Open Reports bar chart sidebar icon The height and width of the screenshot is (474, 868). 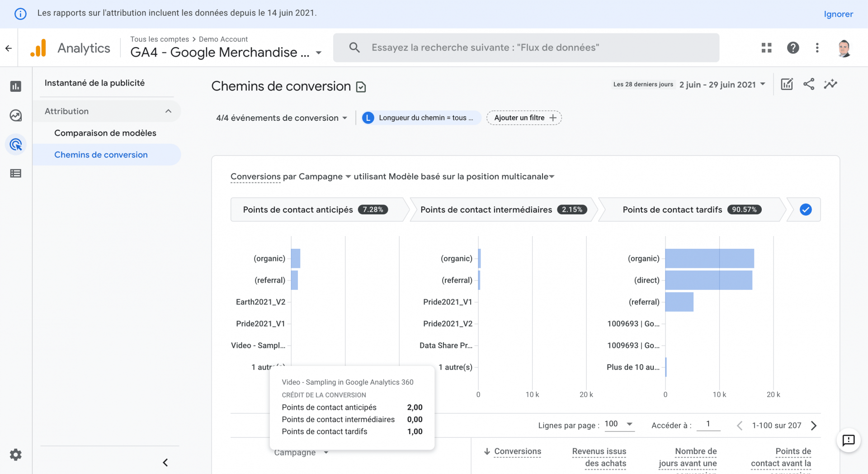point(16,86)
